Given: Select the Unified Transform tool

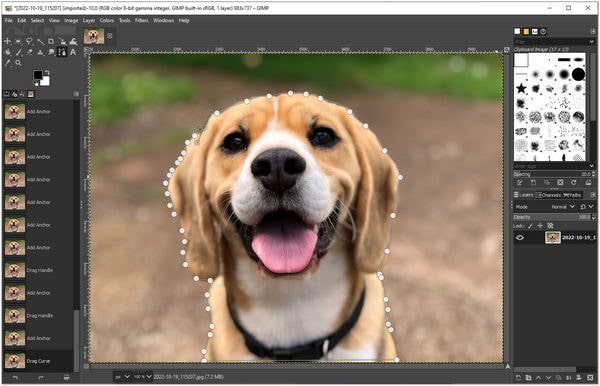Looking at the screenshot, I should [62, 41].
